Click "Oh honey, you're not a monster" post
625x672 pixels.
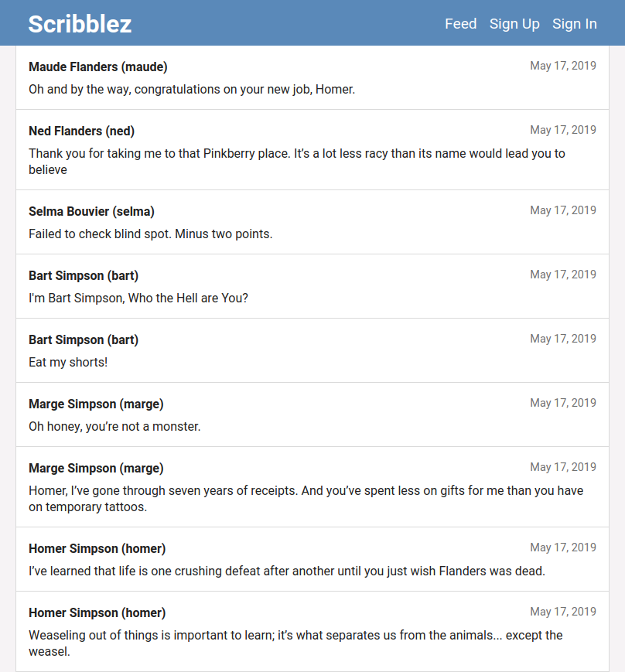pyautogui.click(x=114, y=426)
